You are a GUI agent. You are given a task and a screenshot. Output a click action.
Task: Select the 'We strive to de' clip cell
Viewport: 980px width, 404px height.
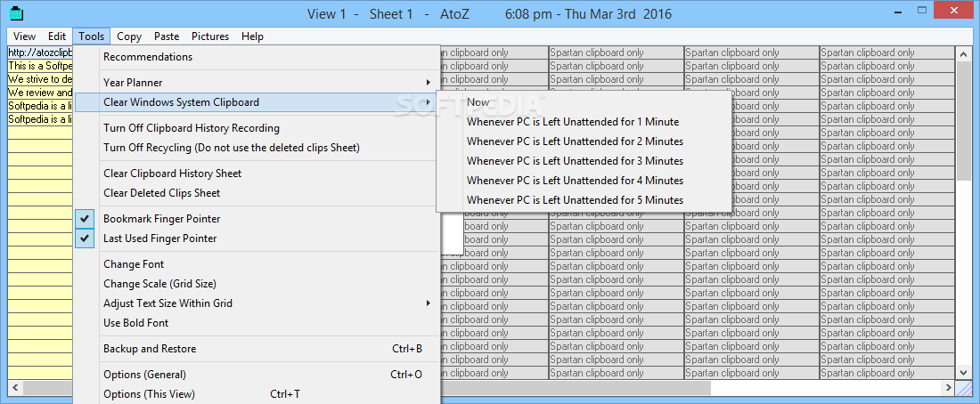(x=40, y=79)
